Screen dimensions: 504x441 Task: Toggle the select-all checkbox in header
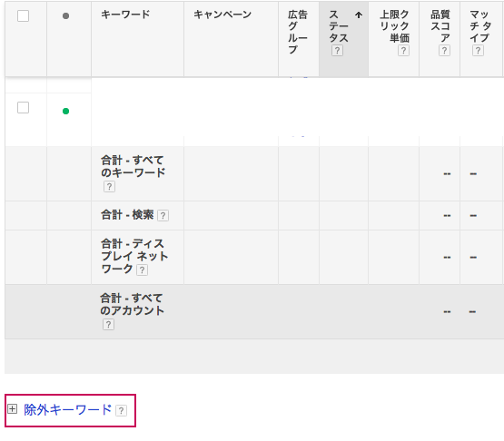tap(23, 15)
